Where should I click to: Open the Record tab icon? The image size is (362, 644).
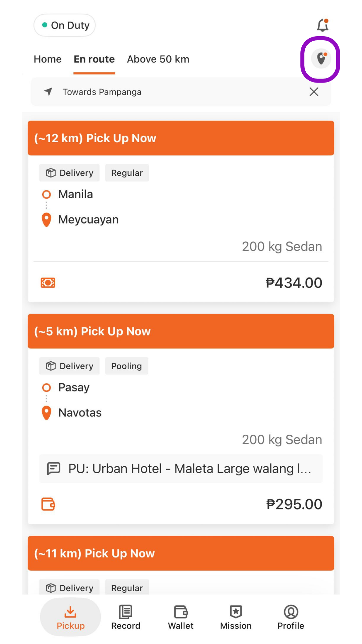126,612
